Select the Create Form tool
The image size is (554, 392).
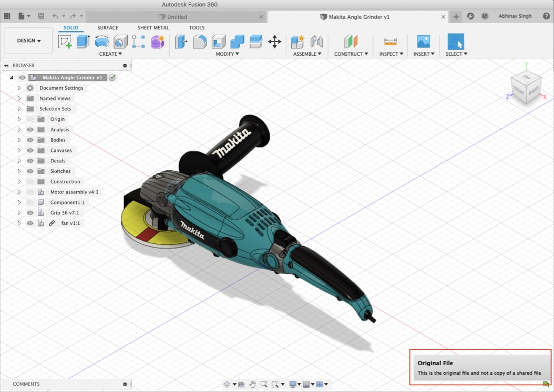(158, 42)
